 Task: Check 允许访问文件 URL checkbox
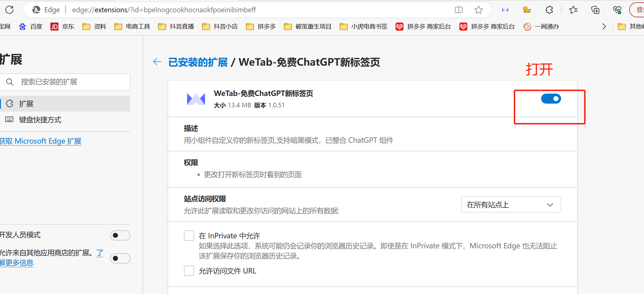pyautogui.click(x=189, y=271)
